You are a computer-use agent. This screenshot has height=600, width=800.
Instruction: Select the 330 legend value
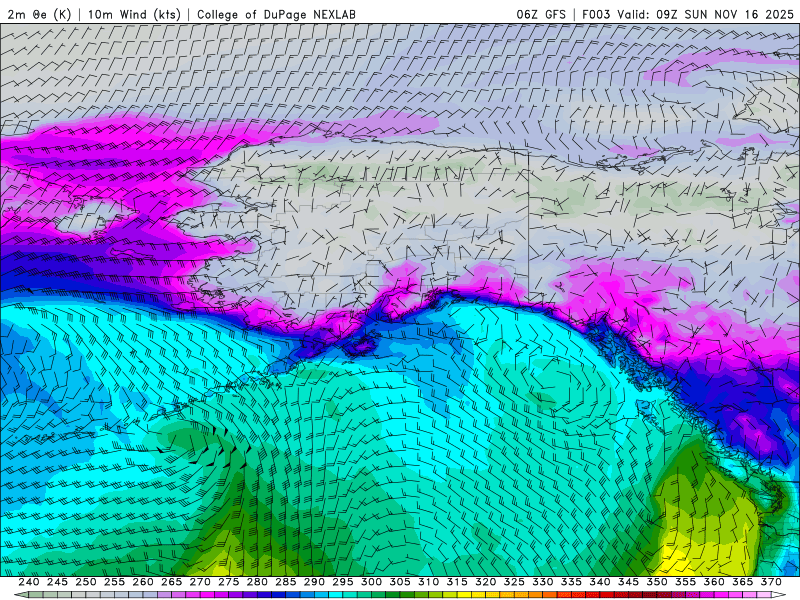(543, 582)
